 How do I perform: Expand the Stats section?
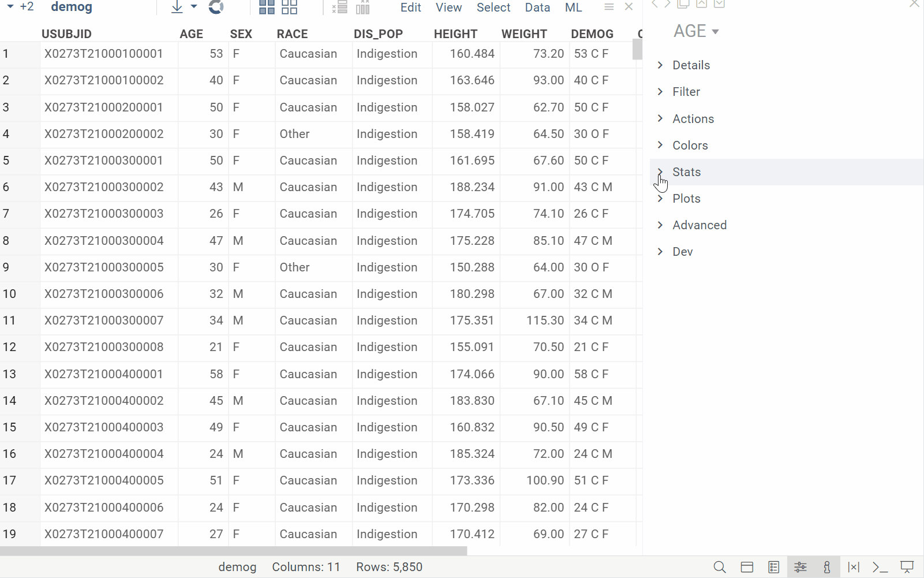coord(686,172)
